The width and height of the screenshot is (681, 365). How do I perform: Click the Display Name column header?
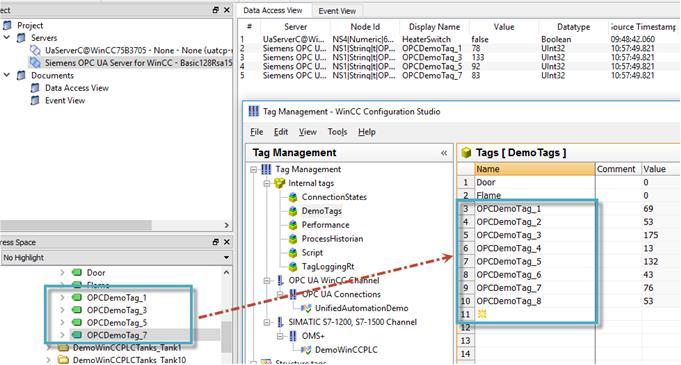pos(434,27)
